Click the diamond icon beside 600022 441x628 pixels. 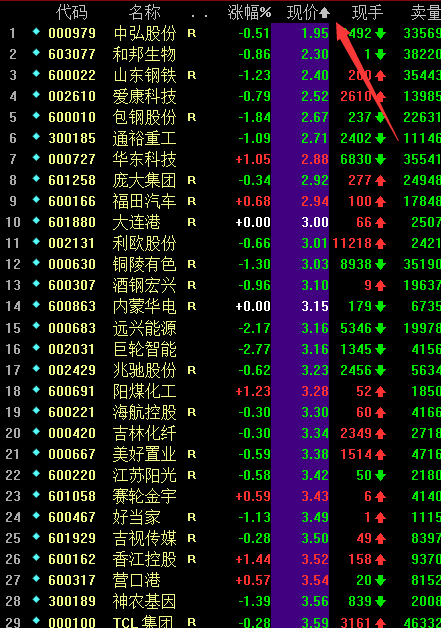point(36,74)
